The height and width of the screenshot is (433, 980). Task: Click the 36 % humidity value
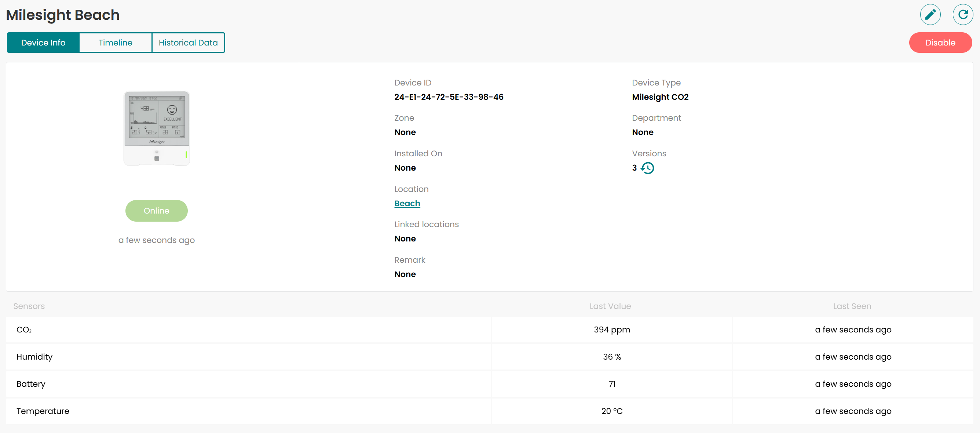612,357
